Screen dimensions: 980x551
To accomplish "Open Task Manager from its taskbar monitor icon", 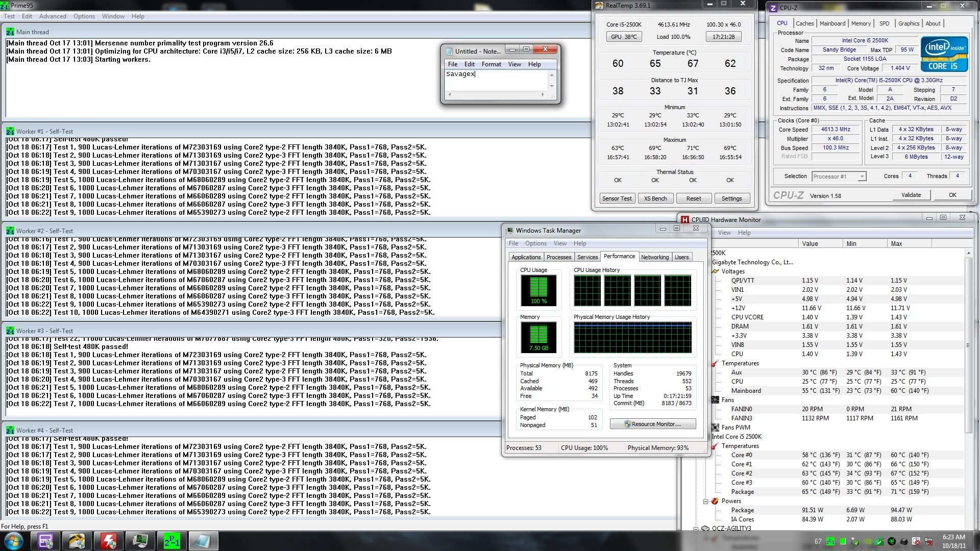I will pos(140,541).
